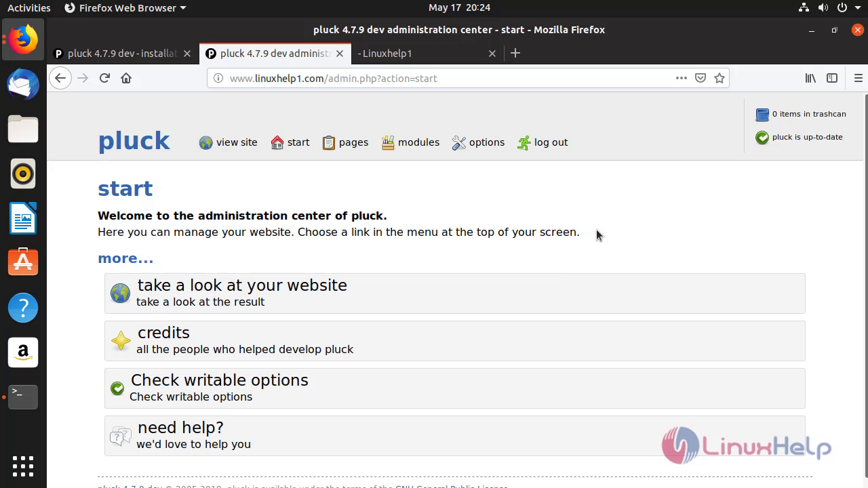
Task: Show site information icon in URL bar
Action: 218,78
